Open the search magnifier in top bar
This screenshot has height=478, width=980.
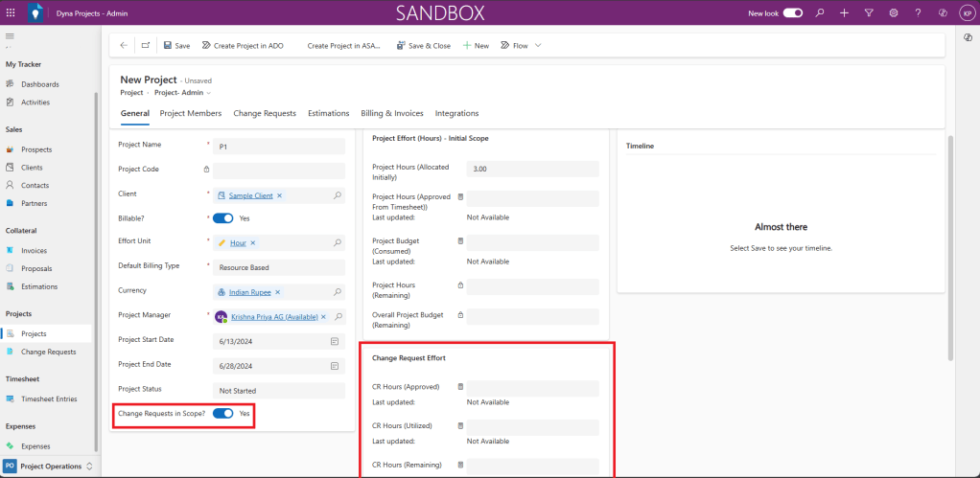coord(819,13)
